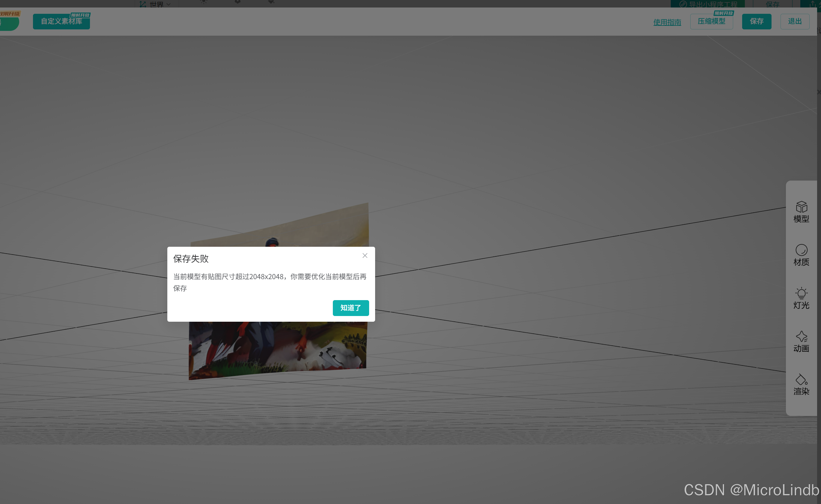
Task: Click the share upload icon at top right
Action: [x=812, y=4]
